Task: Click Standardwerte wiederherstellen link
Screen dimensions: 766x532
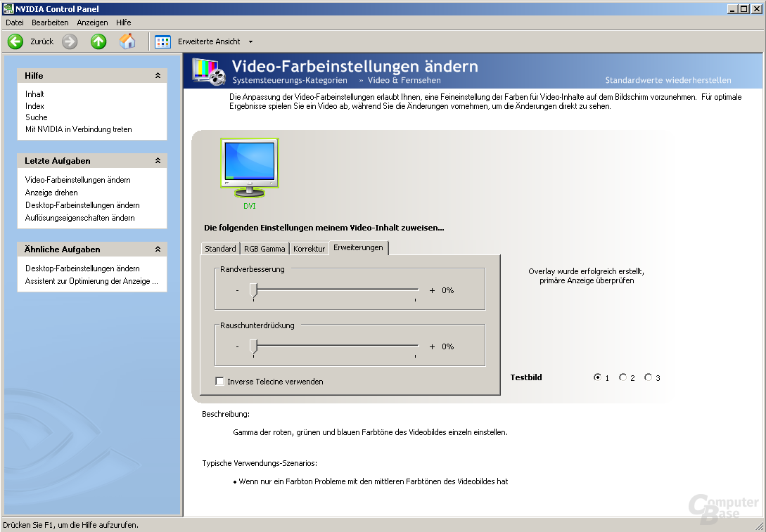Action: click(668, 80)
